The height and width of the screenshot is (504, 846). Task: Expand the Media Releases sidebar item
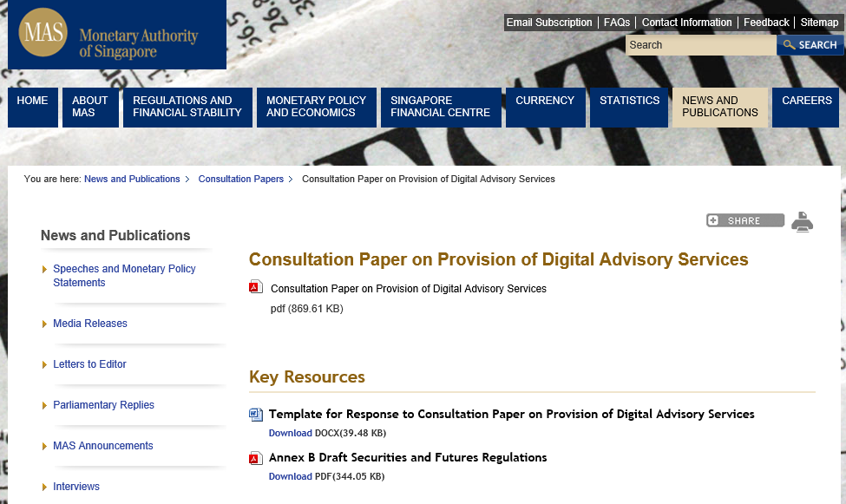point(90,324)
